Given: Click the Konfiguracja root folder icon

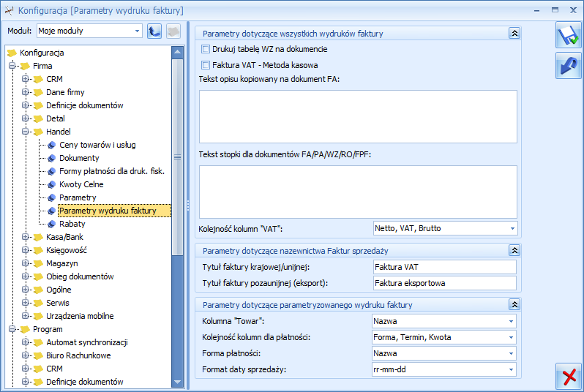Looking at the screenshot, I should coord(12,53).
